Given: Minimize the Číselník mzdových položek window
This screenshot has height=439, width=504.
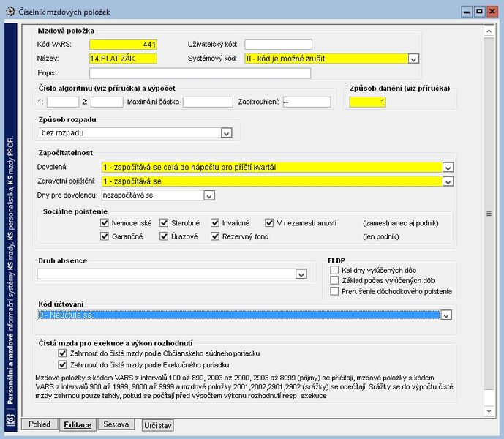Looking at the screenshot, I should pos(467,12).
